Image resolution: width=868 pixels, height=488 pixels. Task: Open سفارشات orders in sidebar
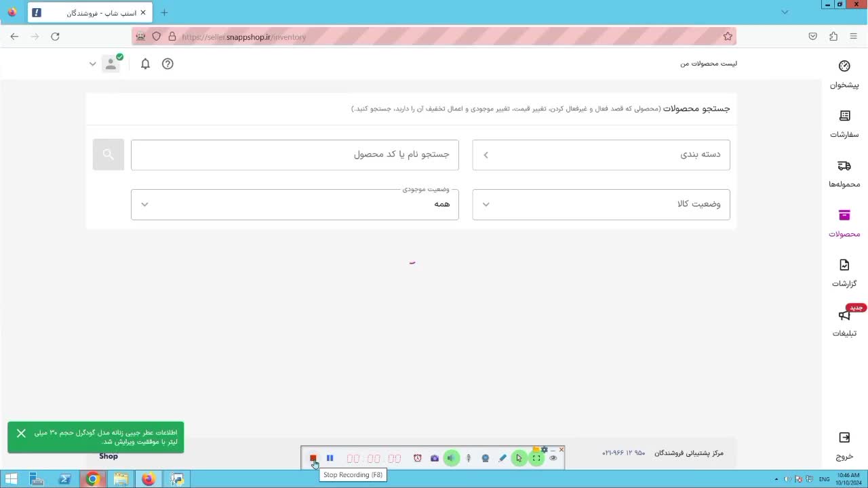click(844, 124)
